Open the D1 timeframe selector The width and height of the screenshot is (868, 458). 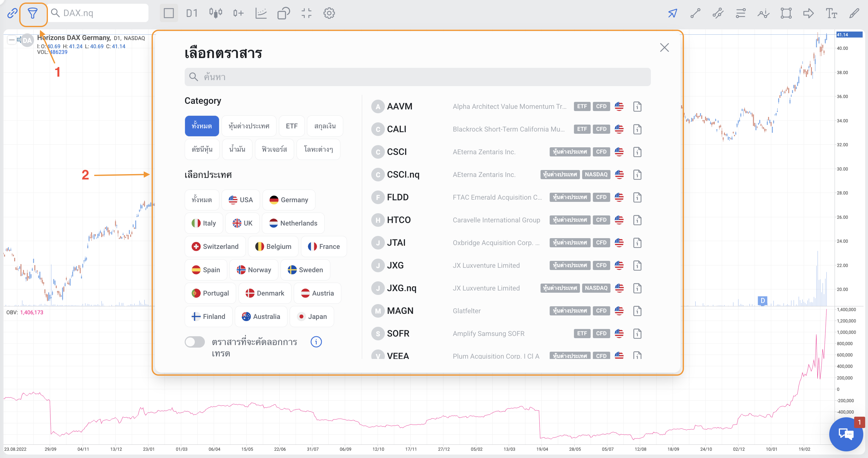click(192, 14)
